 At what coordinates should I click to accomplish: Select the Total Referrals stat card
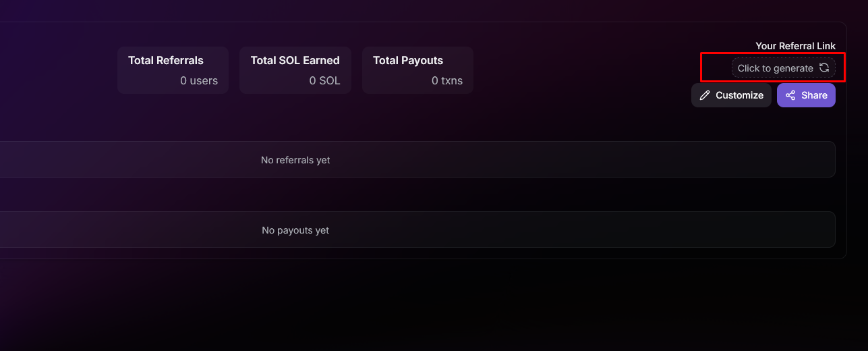point(173,70)
